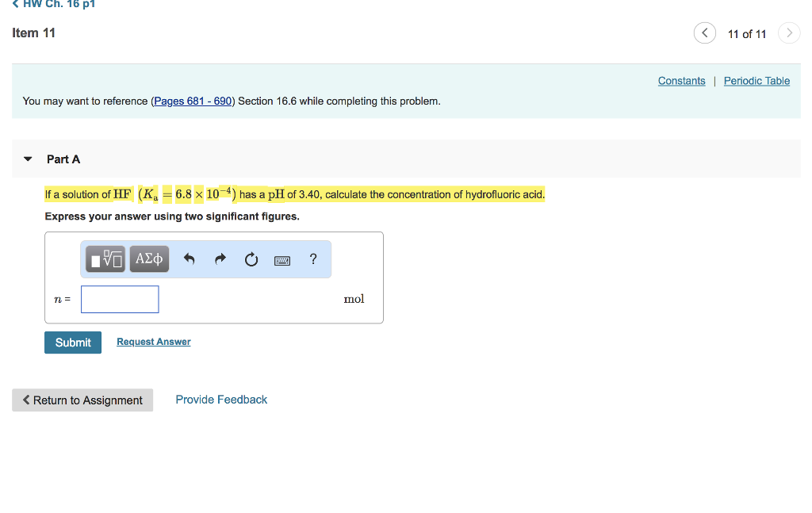Open the Periodic Table
Image resolution: width=812 pixels, height=513 pixels.
(756, 80)
